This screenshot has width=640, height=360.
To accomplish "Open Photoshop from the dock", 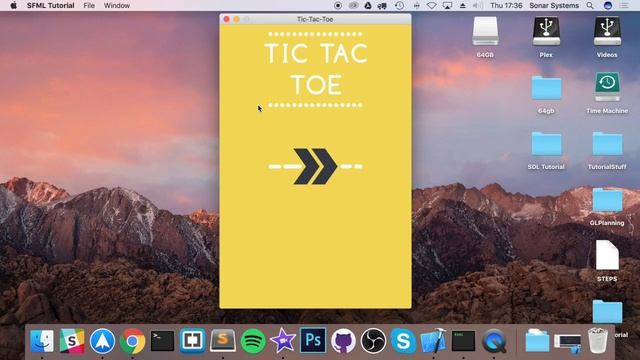I will pyautogui.click(x=313, y=340).
